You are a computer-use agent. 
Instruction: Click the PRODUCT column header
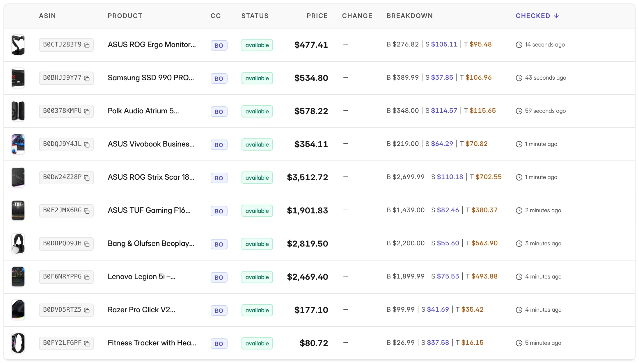(125, 16)
